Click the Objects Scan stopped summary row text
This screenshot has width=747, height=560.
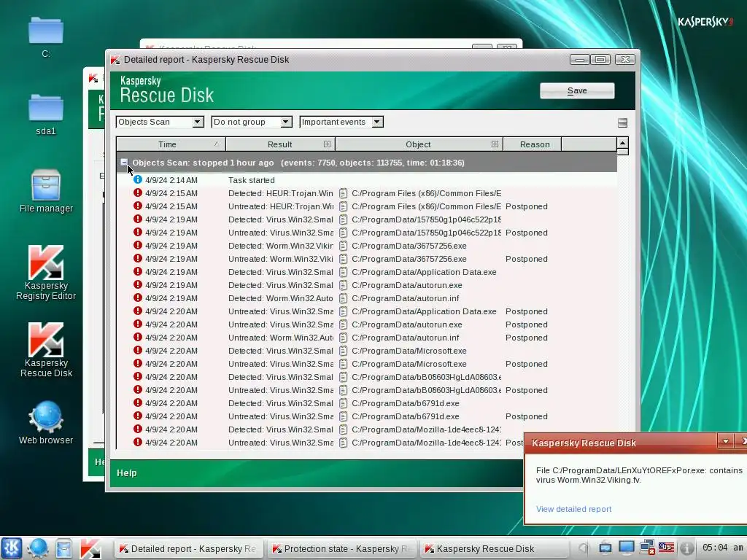(298, 163)
